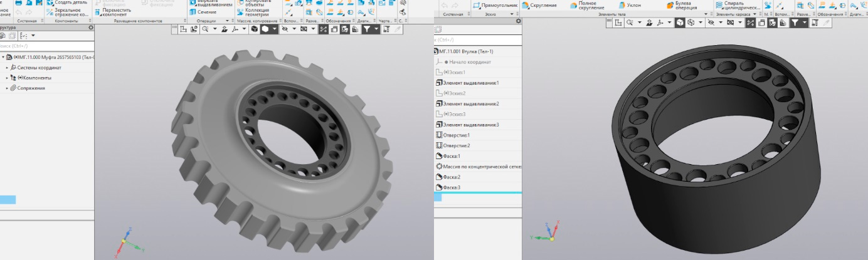
Task: Open display mode dropdown in left view toolbar
Action: [x=275, y=29]
